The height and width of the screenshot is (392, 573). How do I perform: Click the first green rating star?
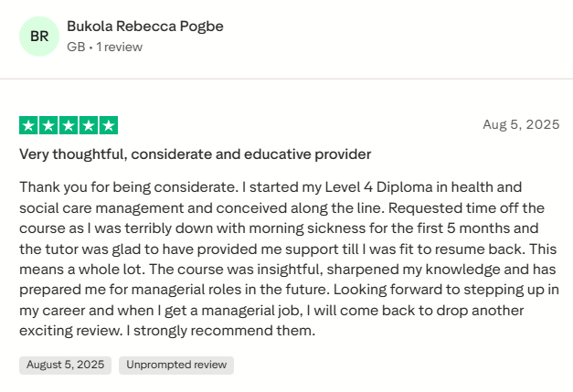(28, 126)
